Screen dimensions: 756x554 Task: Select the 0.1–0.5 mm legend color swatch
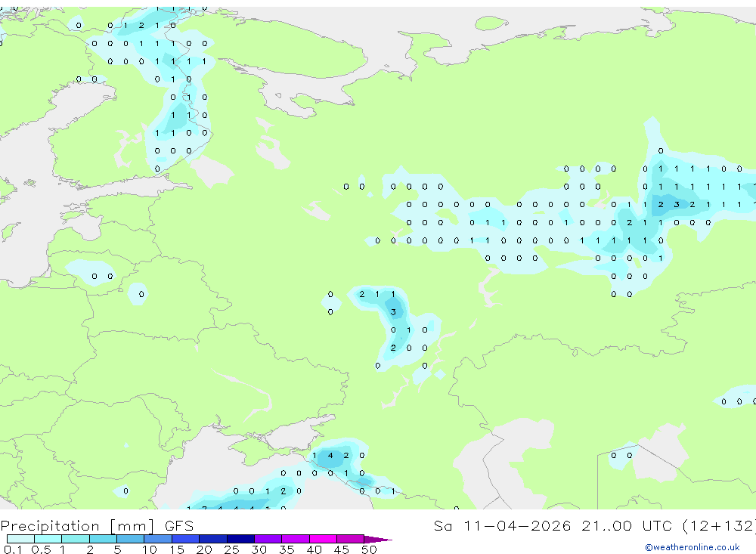20,539
